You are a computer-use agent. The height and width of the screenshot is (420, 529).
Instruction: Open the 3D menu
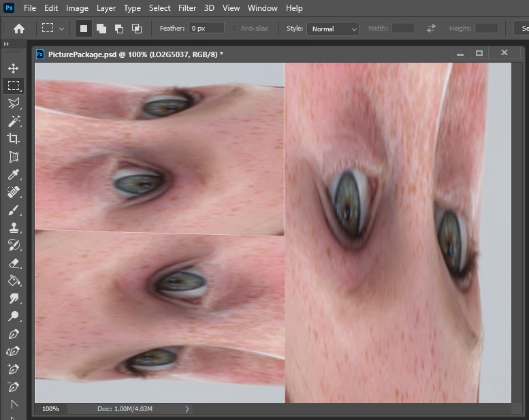209,8
